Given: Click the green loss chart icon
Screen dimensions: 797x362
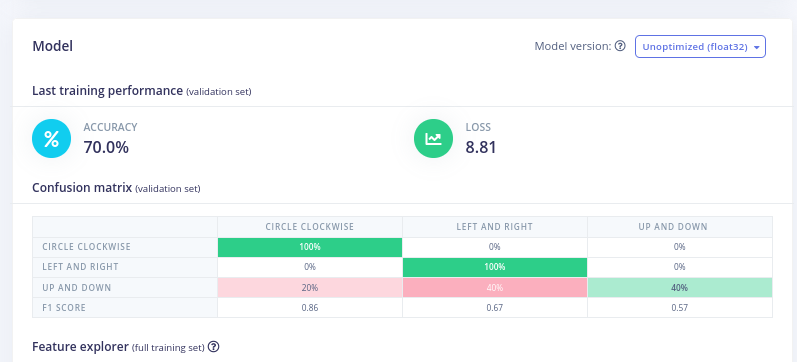Looking at the screenshot, I should (434, 138).
